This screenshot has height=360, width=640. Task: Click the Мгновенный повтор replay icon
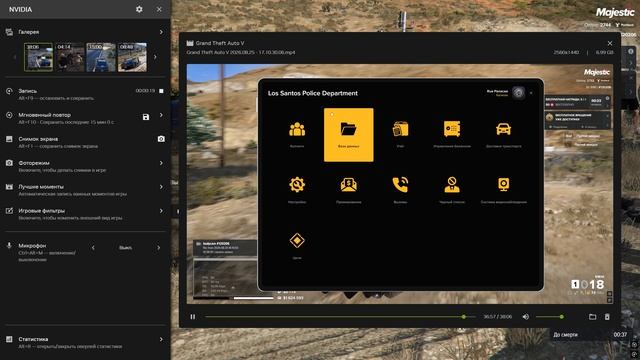[x=9, y=115]
